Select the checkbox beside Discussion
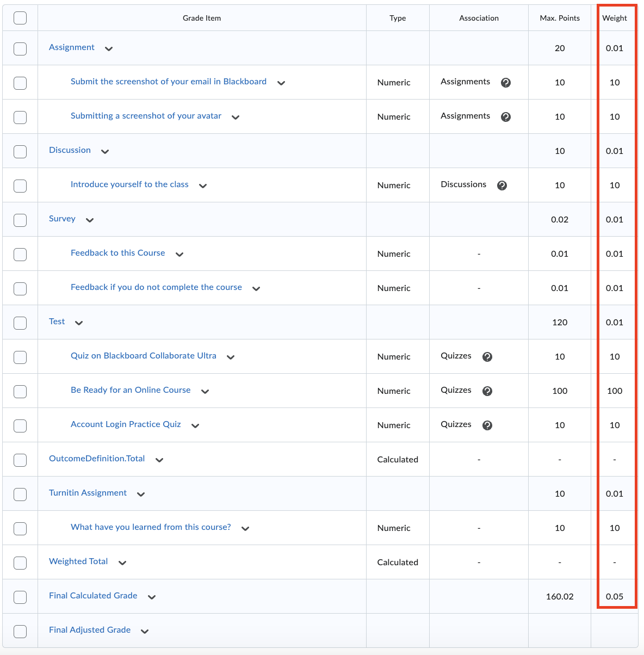644x655 pixels. pos(20,151)
